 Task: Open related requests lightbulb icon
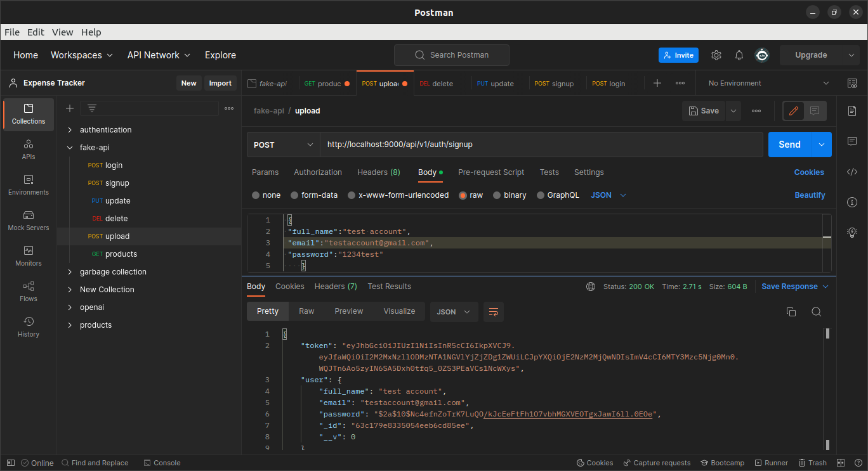click(852, 232)
